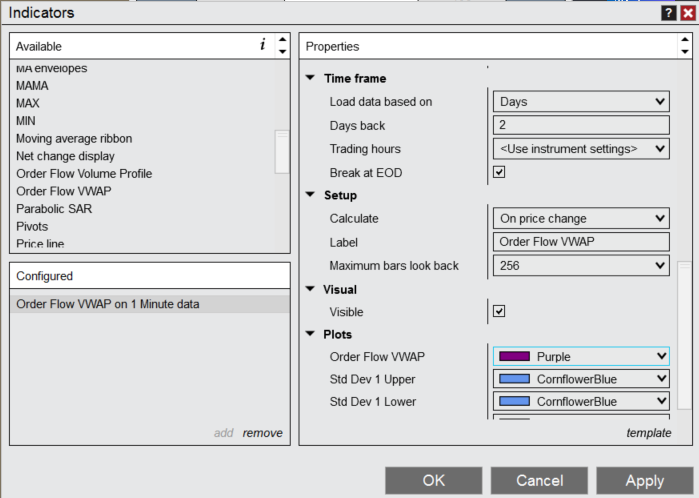Click the OK button
Screen dimensions: 699x498
coord(434,480)
